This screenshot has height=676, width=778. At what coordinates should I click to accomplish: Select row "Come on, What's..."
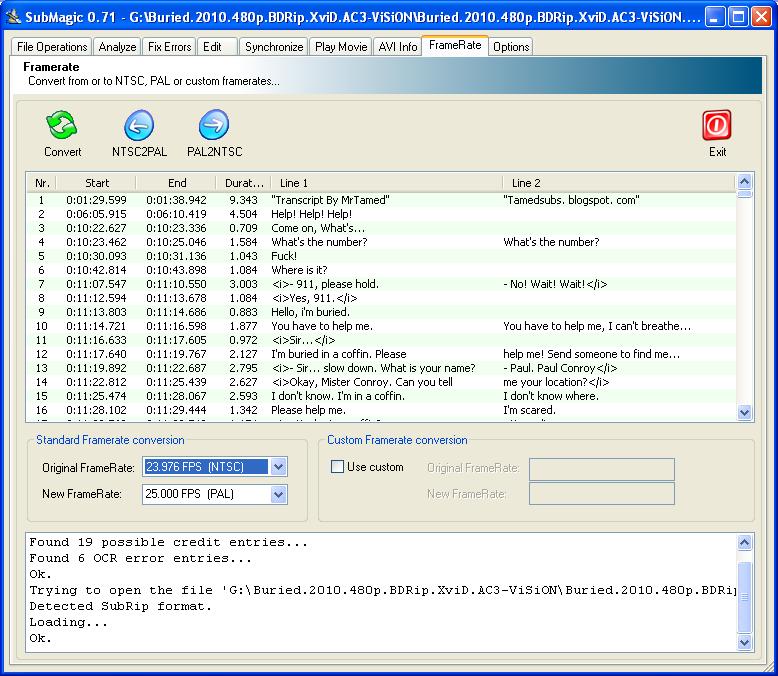381,228
